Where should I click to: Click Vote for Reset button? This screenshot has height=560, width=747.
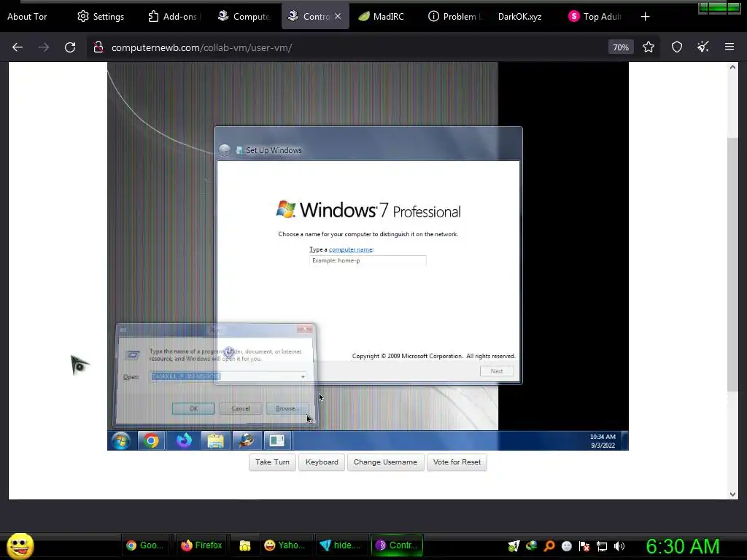click(457, 462)
